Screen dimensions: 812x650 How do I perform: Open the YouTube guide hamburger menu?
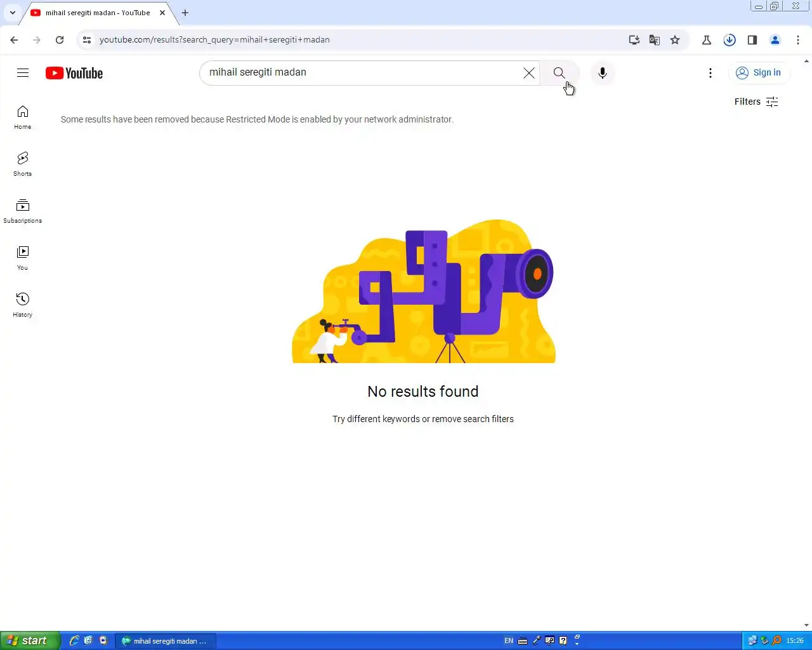(23, 73)
